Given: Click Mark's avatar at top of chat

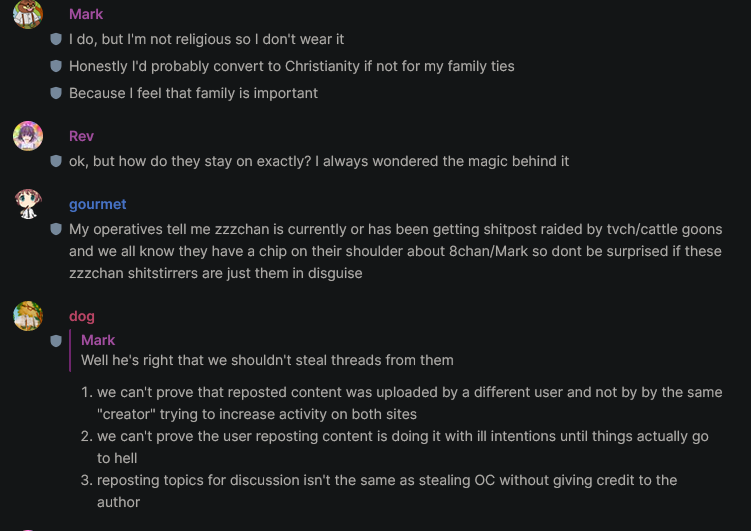Looking at the screenshot, I should 28,14.
